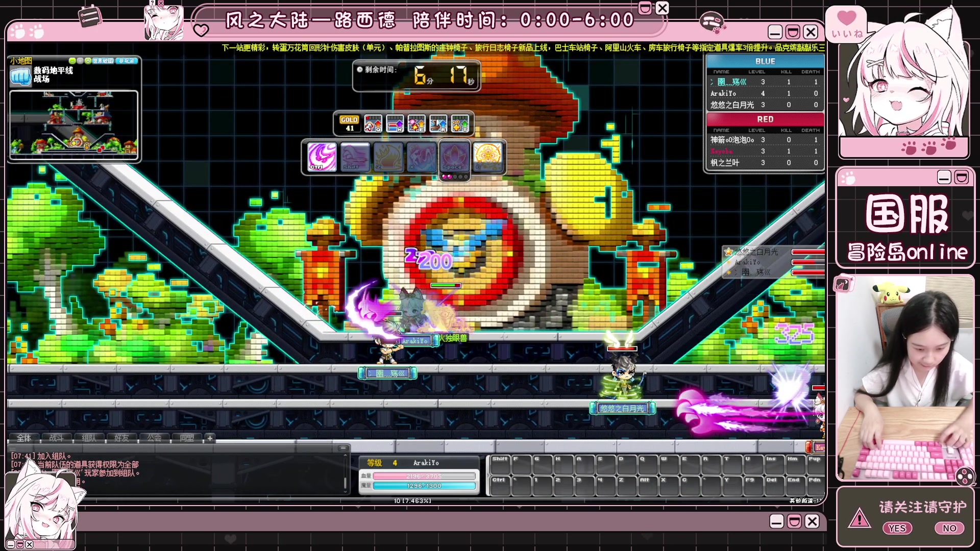The width and height of the screenshot is (980, 551).
Task: Click the NO button
Action: pyautogui.click(x=949, y=529)
